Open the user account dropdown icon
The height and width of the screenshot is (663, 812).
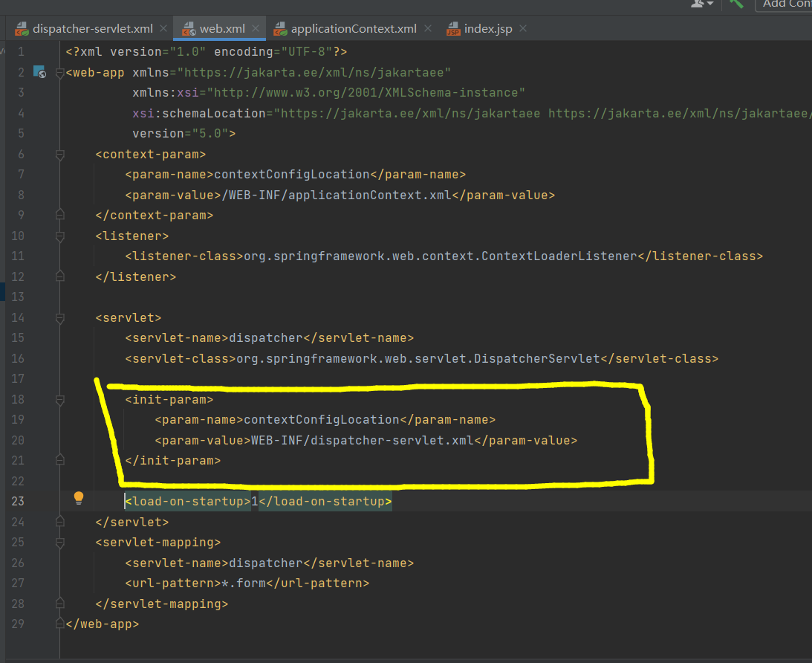coord(702,4)
